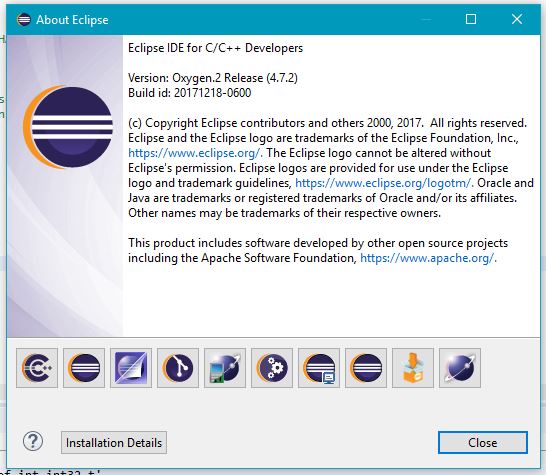
Task: Click the Eclipse logo with page-curl icon
Action: click(x=131, y=368)
